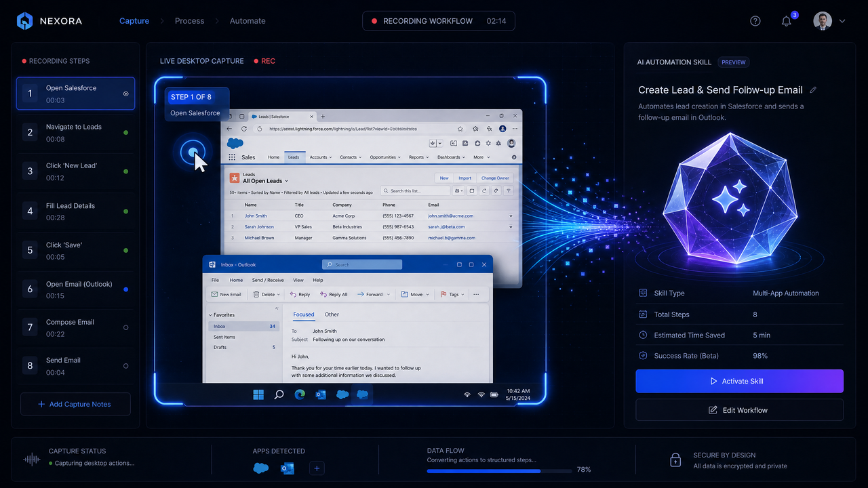
Task: Click New Email in Outlook toolbar
Action: (226, 294)
